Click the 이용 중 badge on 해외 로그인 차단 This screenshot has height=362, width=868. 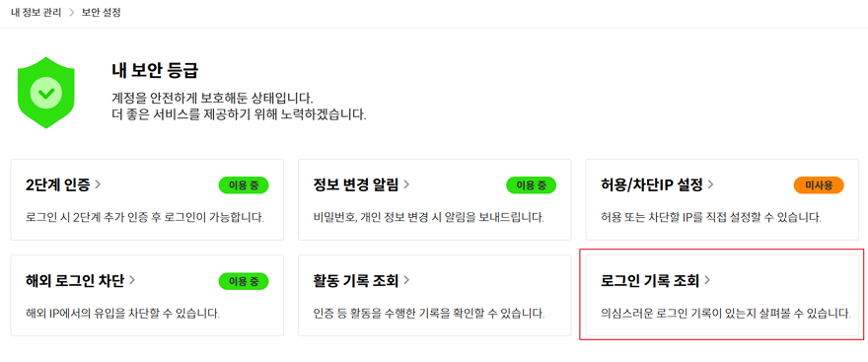[244, 281]
